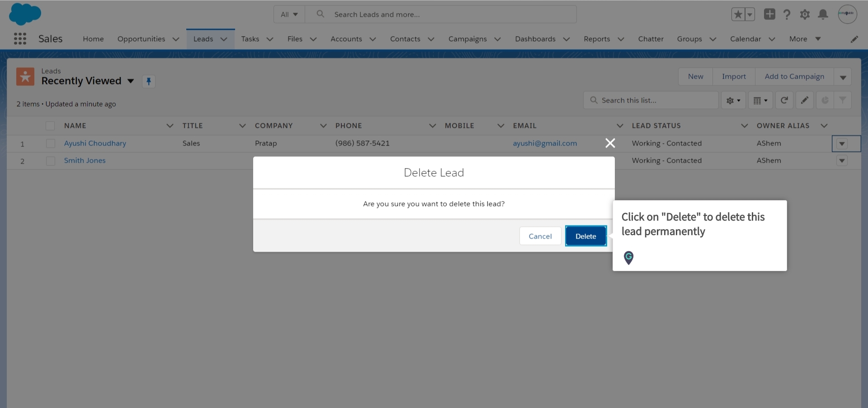The image size is (868, 408).
Task: Open row actions for Ayushi Choudhary
Action: [842, 143]
